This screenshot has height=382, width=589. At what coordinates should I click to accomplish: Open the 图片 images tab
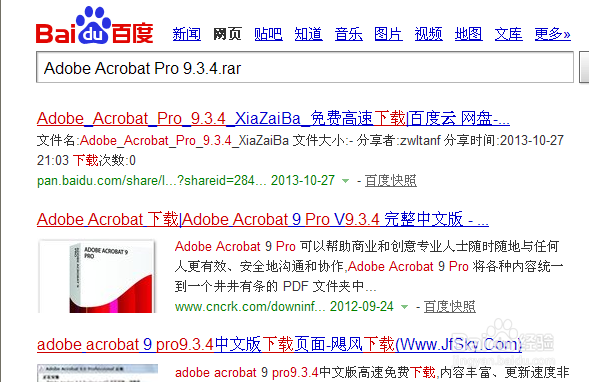tap(388, 34)
